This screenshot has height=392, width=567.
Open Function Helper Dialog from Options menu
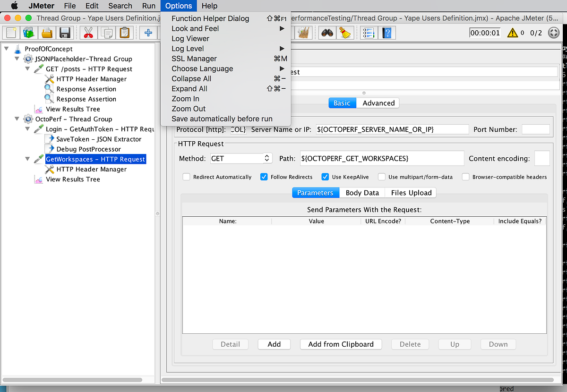click(x=211, y=18)
